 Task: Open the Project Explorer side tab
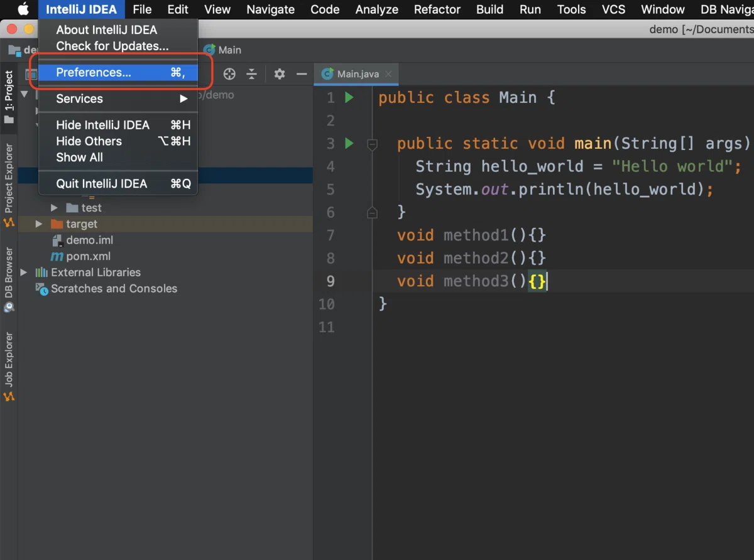click(9, 186)
